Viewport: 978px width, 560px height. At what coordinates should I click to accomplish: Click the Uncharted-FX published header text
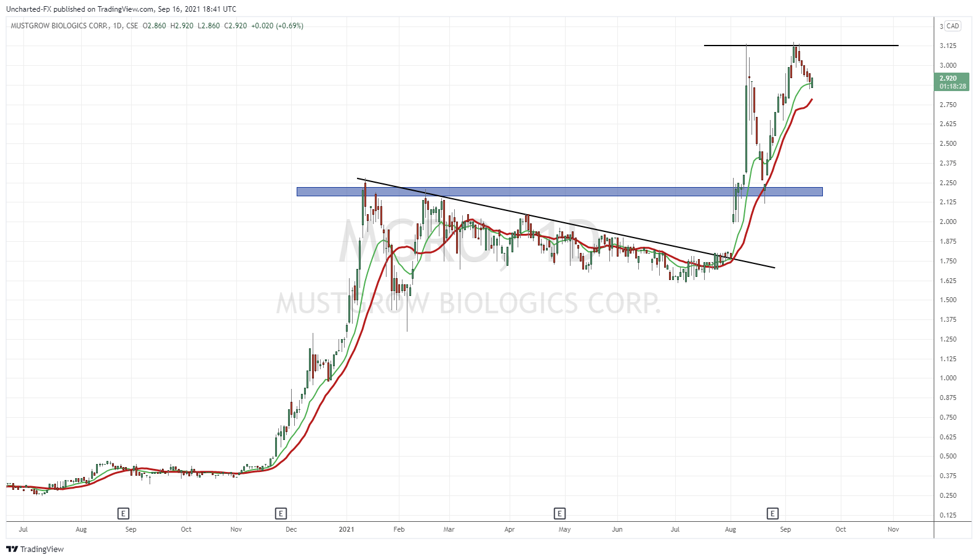pos(121,9)
